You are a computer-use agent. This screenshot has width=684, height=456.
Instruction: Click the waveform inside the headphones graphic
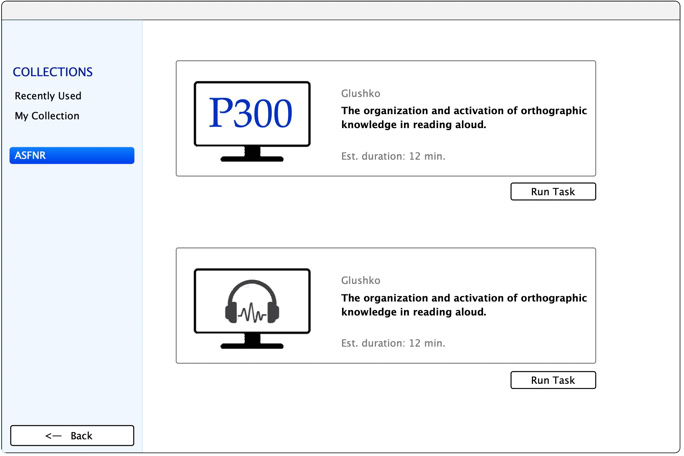click(252, 313)
